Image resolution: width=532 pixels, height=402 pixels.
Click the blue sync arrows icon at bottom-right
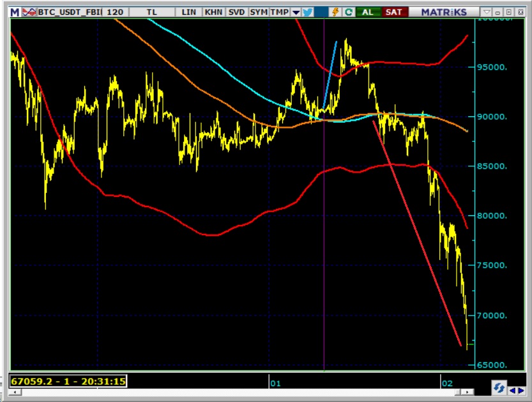(499, 387)
